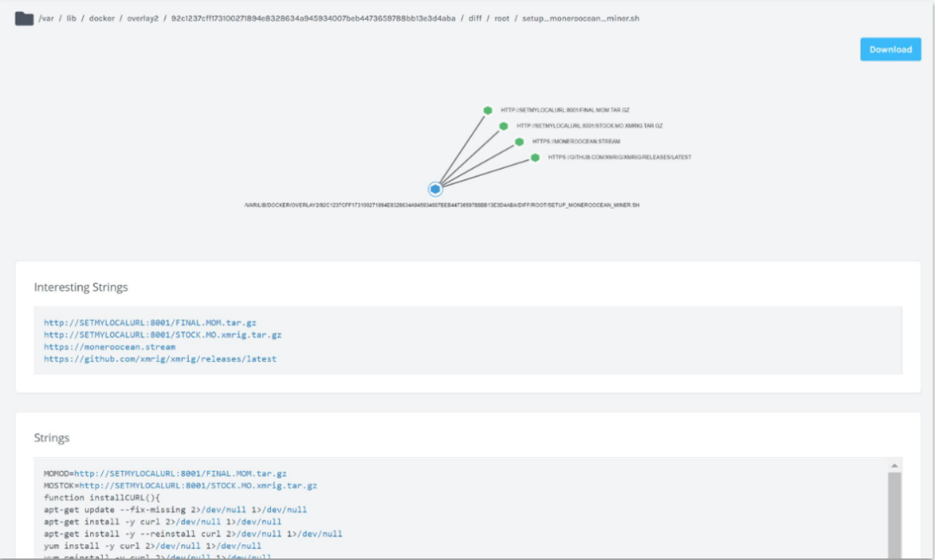Click the 'apt-get install -y curl' line
The height and width of the screenshot is (560, 935).
(x=162, y=522)
